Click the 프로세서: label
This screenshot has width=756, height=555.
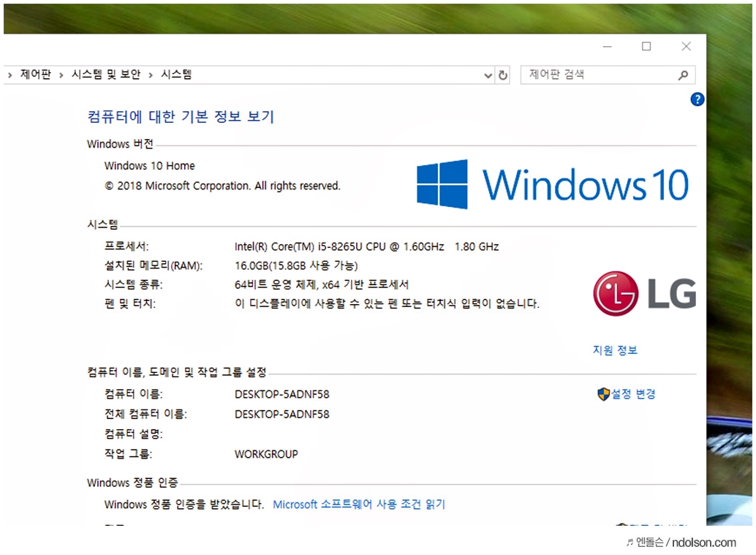[x=126, y=246]
